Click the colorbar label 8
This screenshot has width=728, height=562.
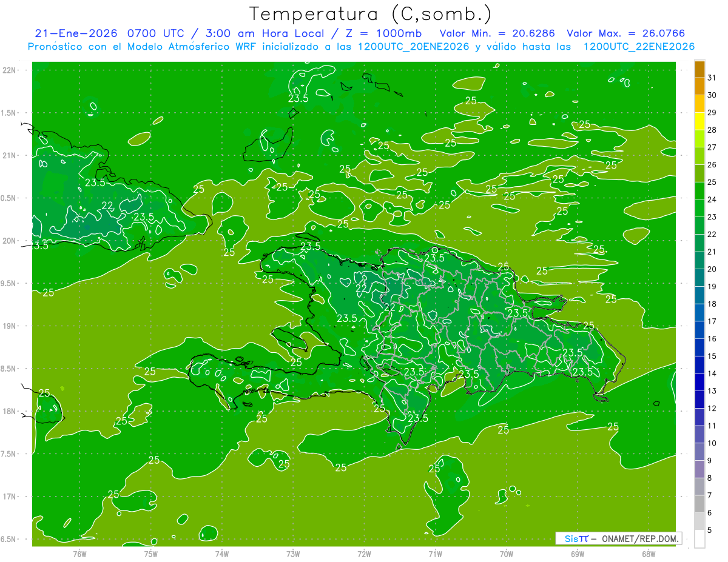tap(710, 478)
